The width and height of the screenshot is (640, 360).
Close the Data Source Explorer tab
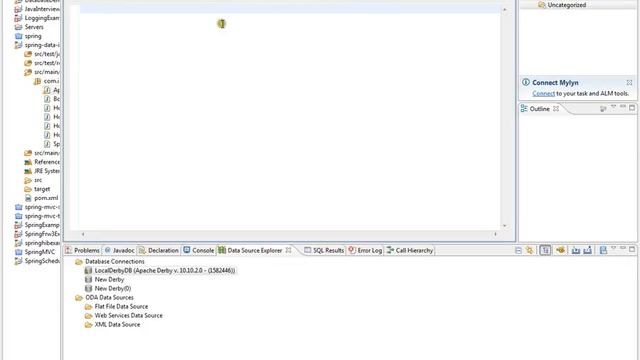[288, 250]
